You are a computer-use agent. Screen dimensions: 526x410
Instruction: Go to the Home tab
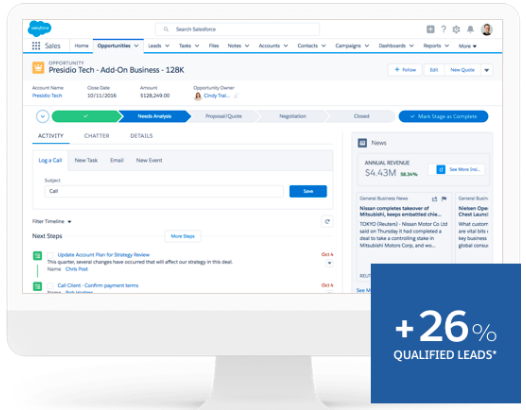(x=82, y=46)
